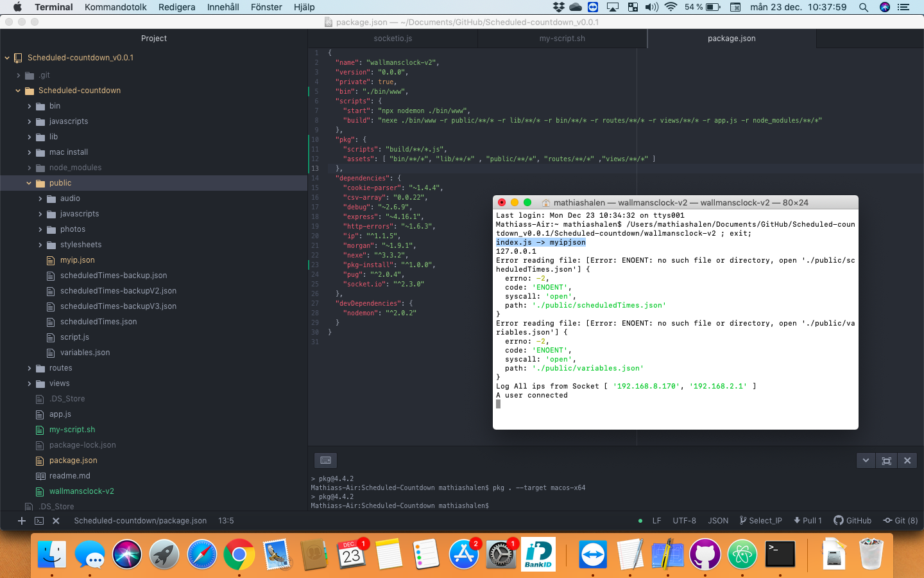Expand the photos folder
This screenshot has width=924, height=578.
click(40, 229)
